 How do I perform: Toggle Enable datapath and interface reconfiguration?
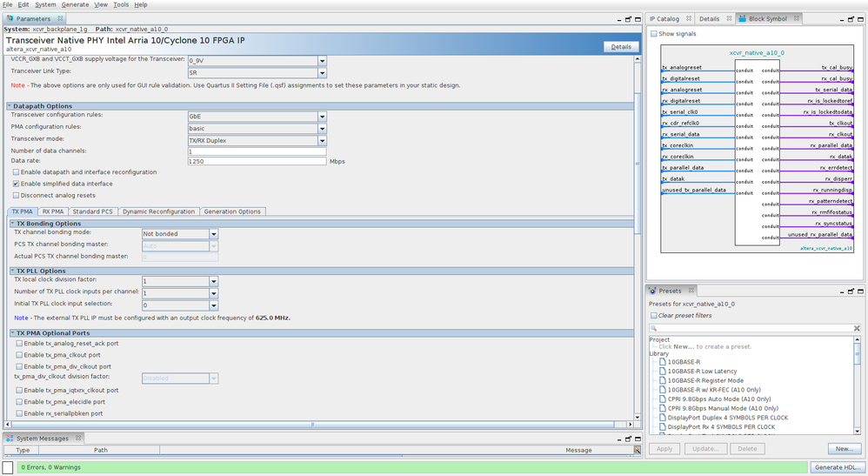(x=16, y=171)
